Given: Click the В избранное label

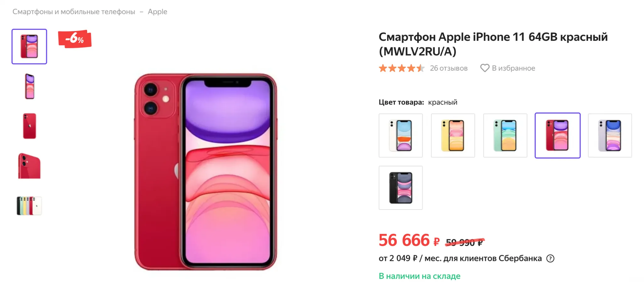Looking at the screenshot, I should pos(514,68).
